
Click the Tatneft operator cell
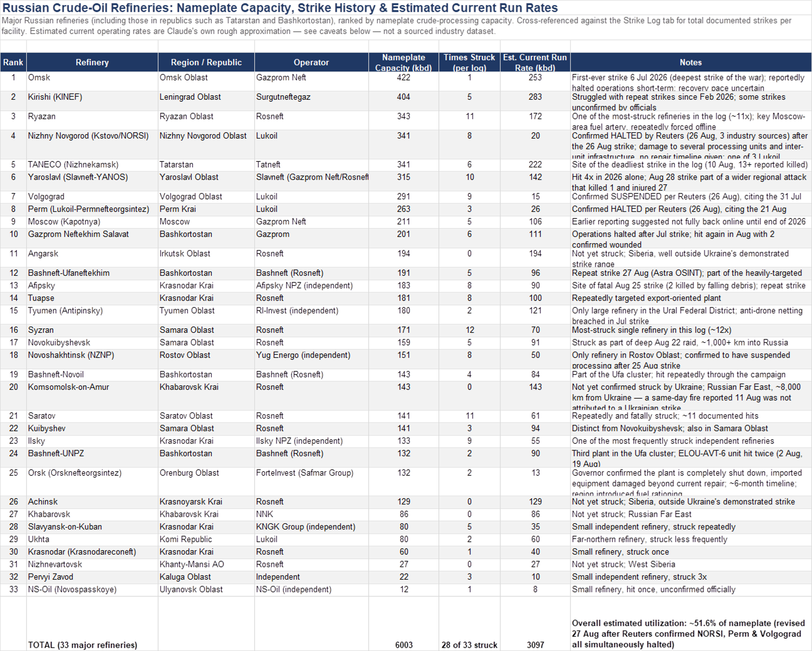311,165
